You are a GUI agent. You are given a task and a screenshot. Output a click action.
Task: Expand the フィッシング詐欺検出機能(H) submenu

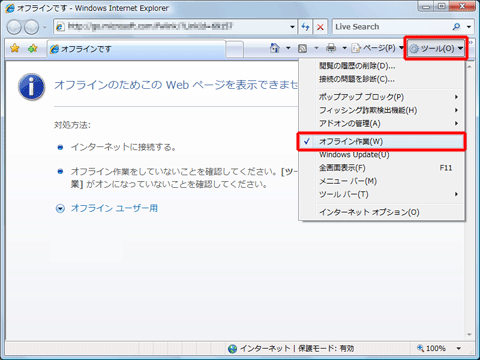(x=382, y=110)
